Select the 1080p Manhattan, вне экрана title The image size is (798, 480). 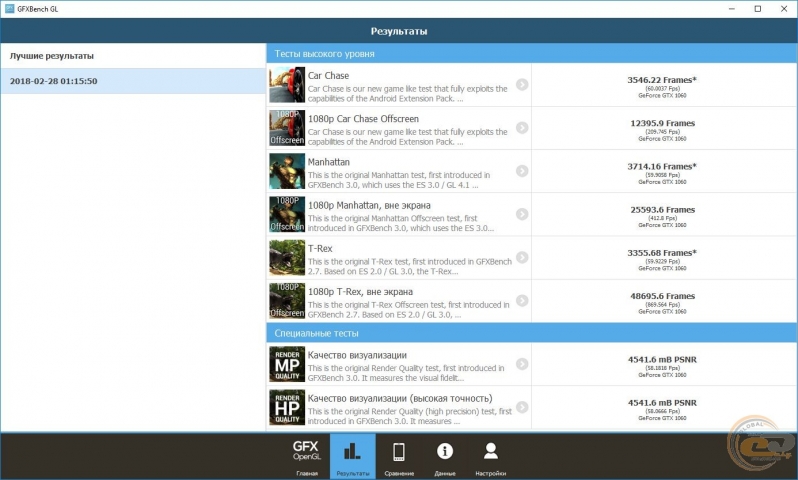click(369, 205)
